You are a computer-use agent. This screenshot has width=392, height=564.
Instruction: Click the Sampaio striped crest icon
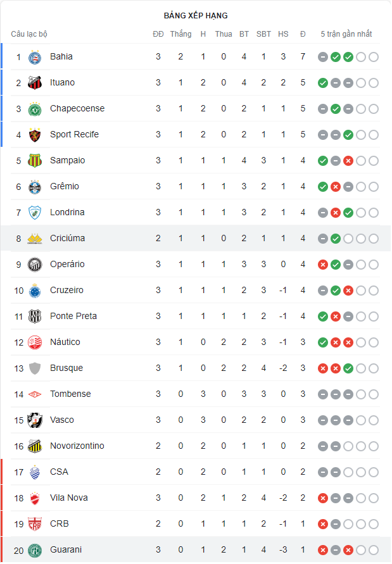pos(35,161)
